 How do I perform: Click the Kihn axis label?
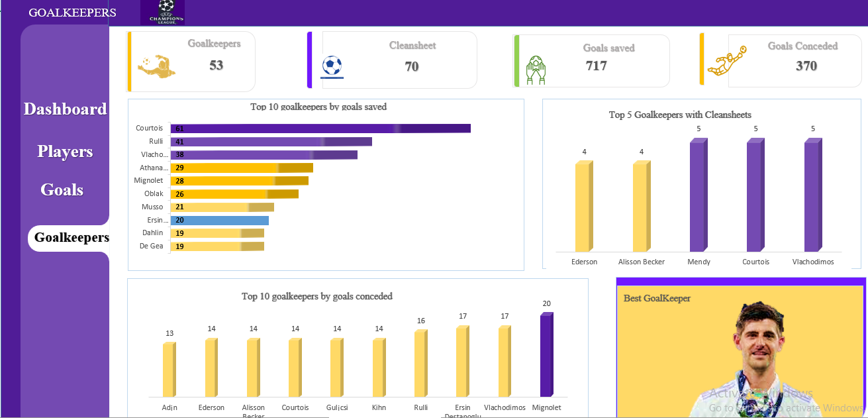(x=379, y=407)
